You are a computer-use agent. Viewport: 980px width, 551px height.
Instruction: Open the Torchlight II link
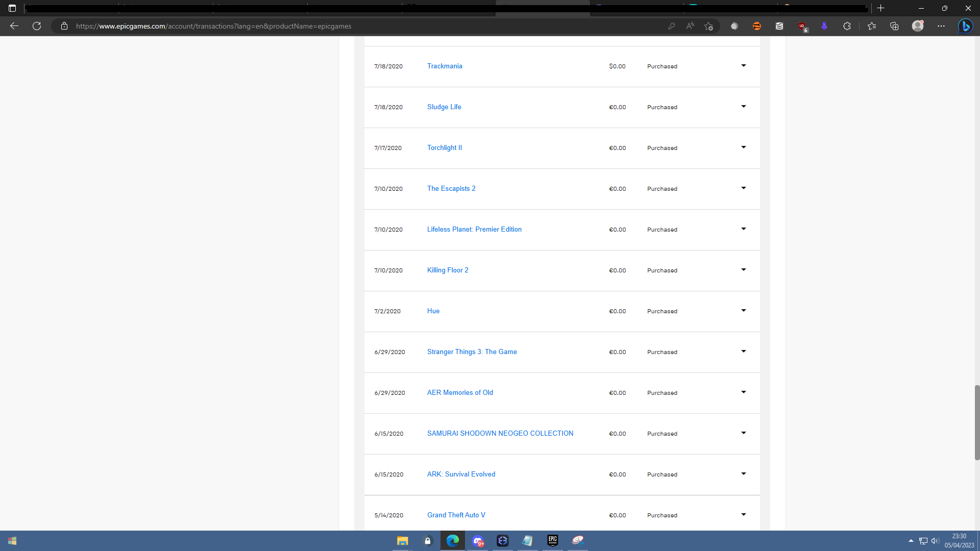(x=445, y=148)
